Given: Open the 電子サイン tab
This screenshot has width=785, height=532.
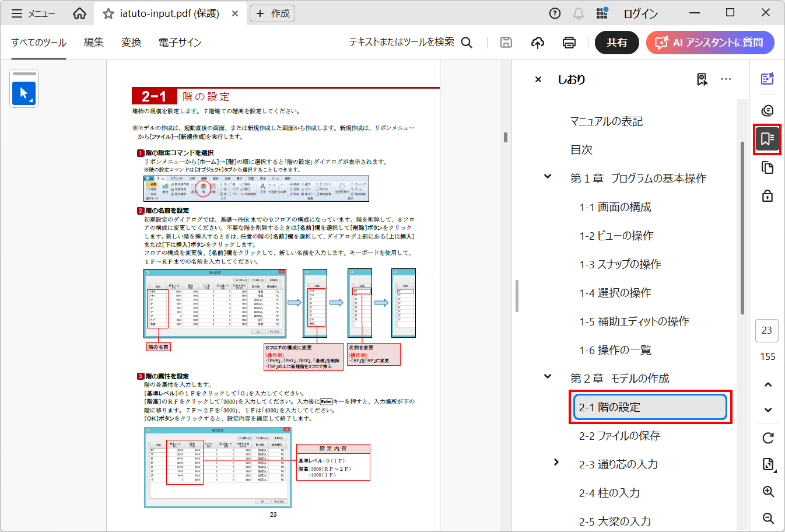Looking at the screenshot, I should (x=180, y=43).
